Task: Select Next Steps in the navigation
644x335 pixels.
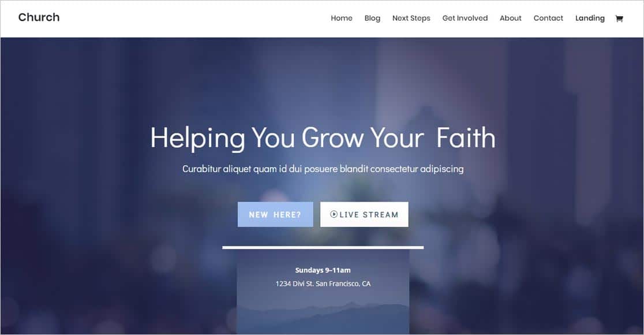Action: 411,18
